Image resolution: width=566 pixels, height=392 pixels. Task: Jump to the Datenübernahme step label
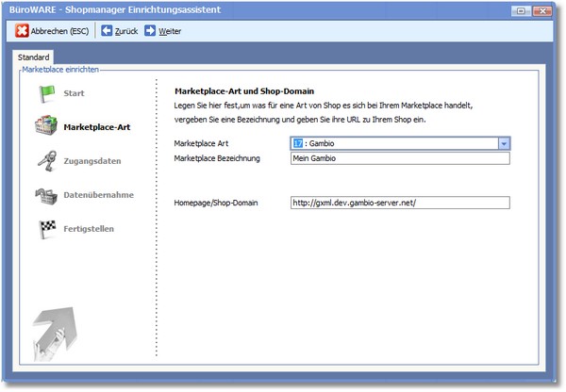98,195
